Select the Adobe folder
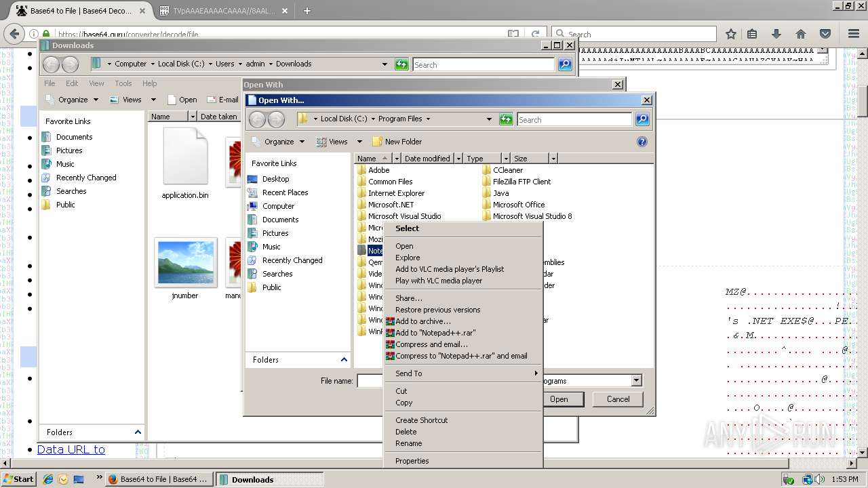This screenshot has height=488, width=868. [373, 170]
